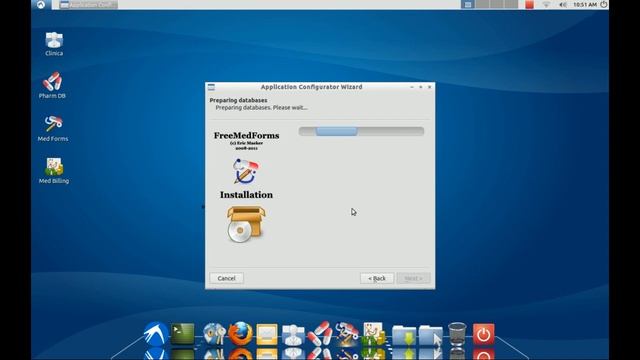Click the greyed-out Next button

click(413, 278)
